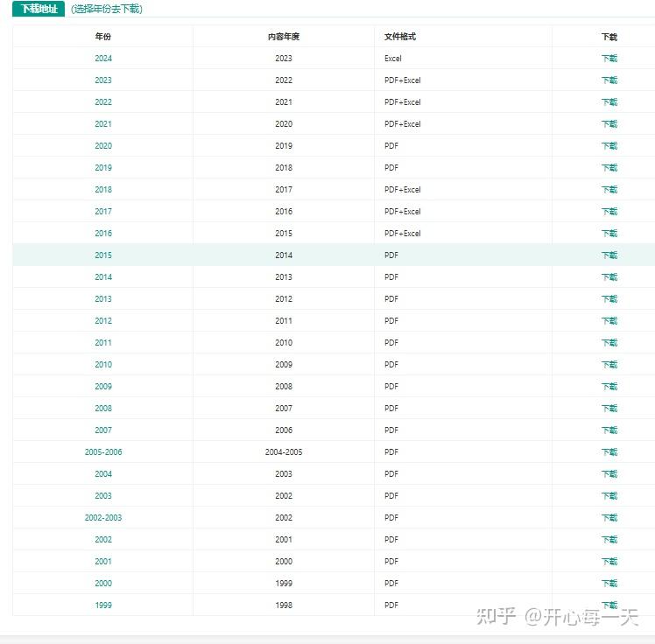Select the 2015 year link in highlighted row
655x644 pixels.
(x=103, y=255)
